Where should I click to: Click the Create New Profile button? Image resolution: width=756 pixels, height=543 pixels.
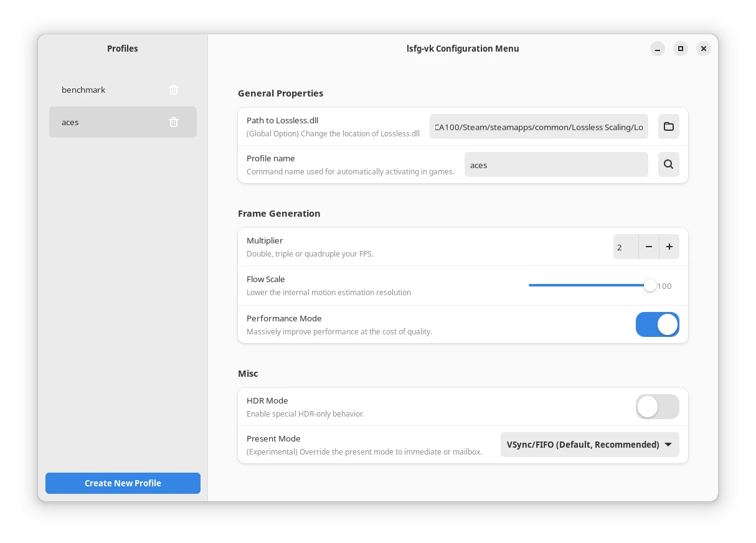pyautogui.click(x=123, y=483)
